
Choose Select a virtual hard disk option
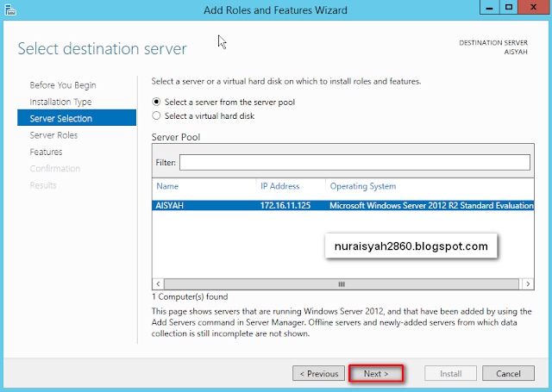tap(156, 115)
